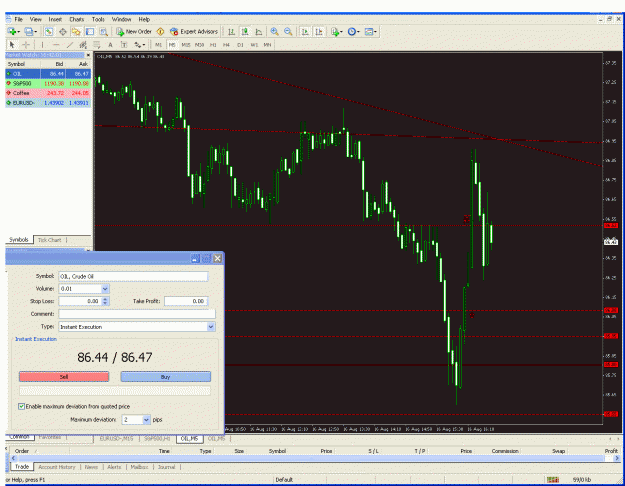Draw a Horizontal Line tool

(56, 45)
